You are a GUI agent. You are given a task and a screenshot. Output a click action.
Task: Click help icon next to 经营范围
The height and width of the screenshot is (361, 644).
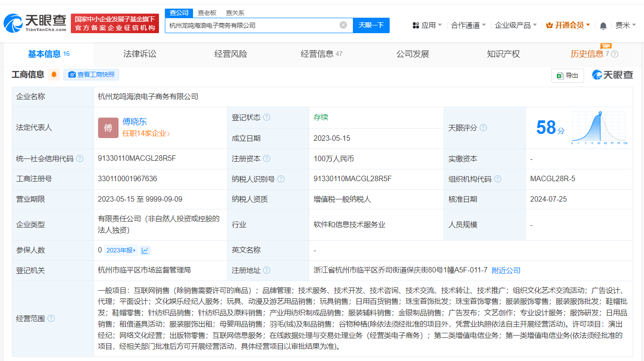pos(51,318)
